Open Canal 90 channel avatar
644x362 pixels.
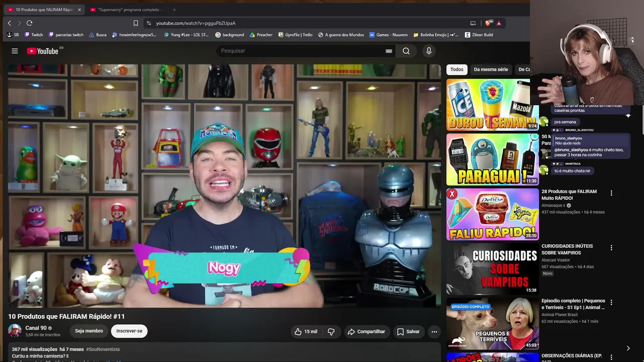(15, 331)
